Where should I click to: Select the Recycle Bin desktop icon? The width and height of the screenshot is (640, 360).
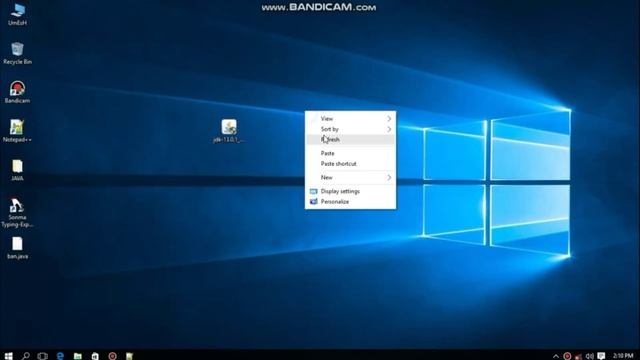tap(17, 53)
